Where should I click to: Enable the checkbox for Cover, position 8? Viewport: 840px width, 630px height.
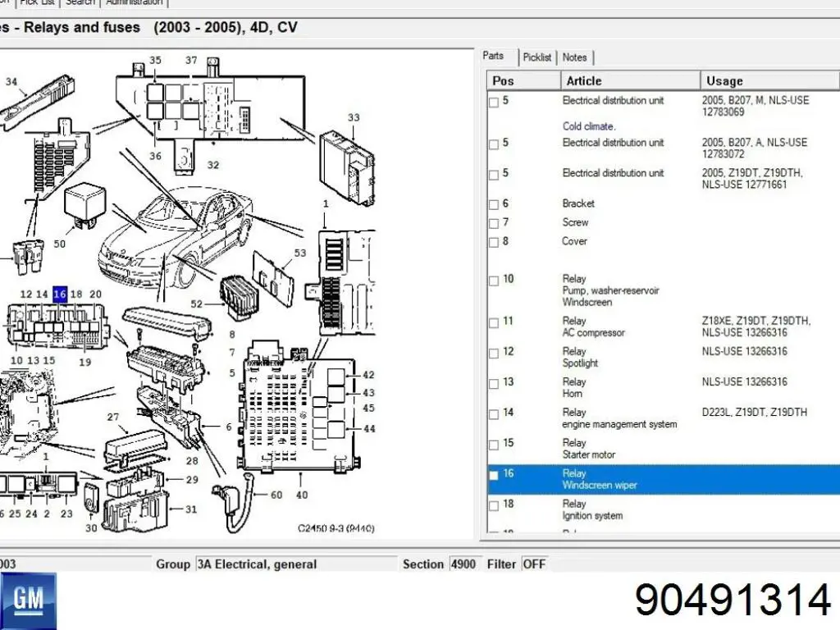point(494,243)
